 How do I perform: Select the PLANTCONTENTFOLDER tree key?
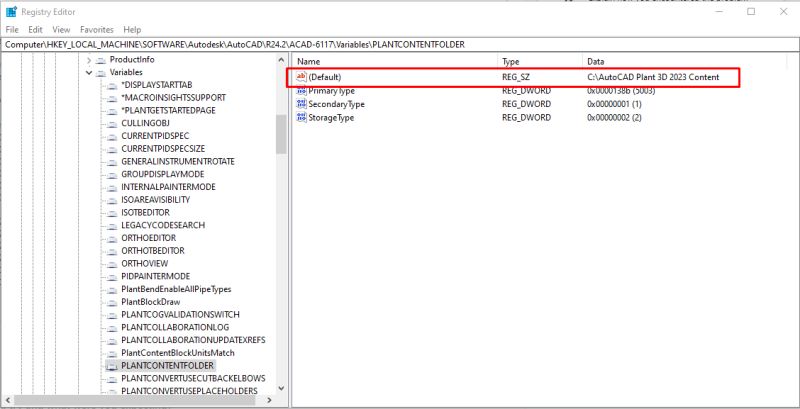pyautogui.click(x=167, y=366)
